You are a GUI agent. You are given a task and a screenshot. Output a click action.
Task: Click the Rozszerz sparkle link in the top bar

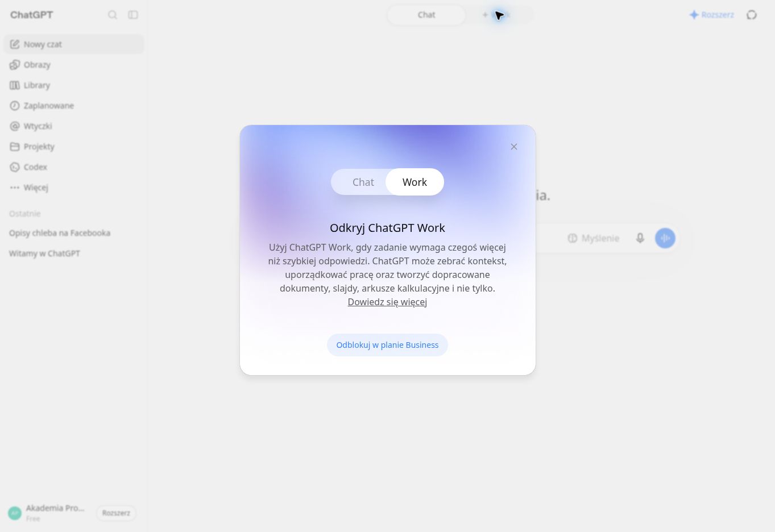coord(711,15)
